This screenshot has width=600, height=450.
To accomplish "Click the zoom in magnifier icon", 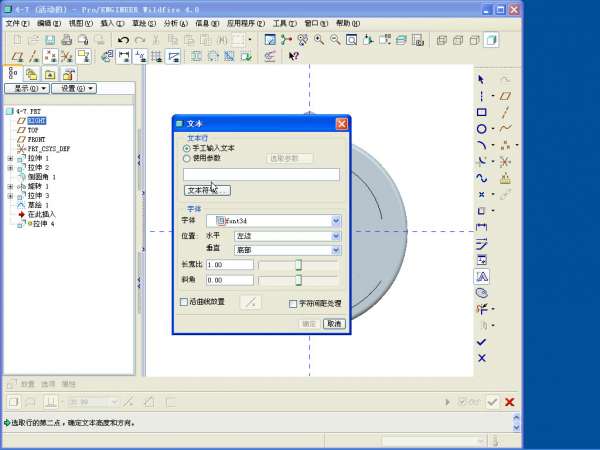I will (x=319, y=40).
